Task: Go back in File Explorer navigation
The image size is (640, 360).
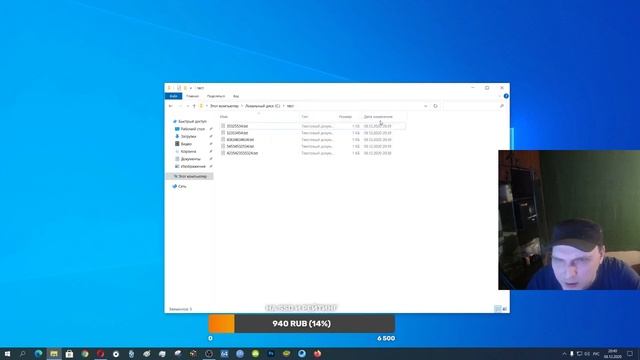Action: tap(171, 106)
